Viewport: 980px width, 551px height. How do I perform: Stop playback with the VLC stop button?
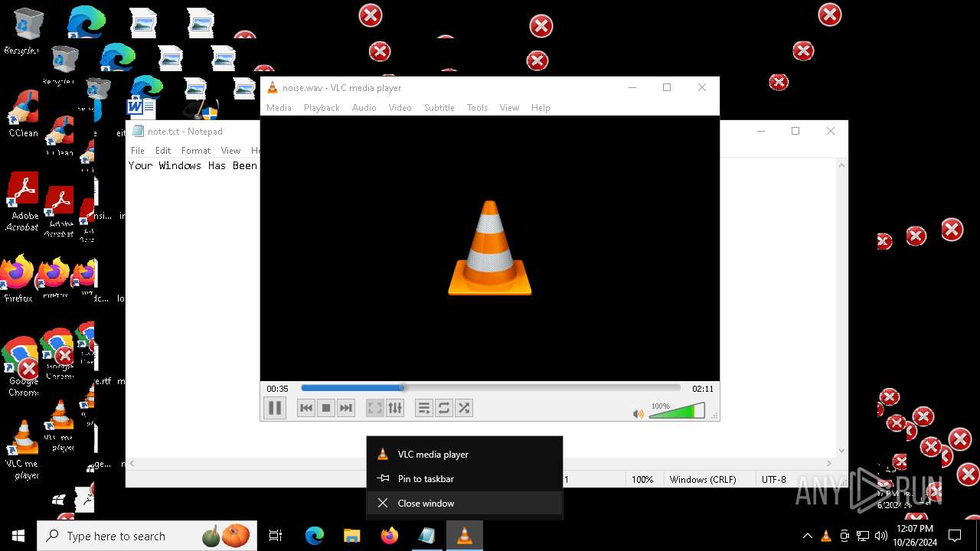(x=326, y=408)
